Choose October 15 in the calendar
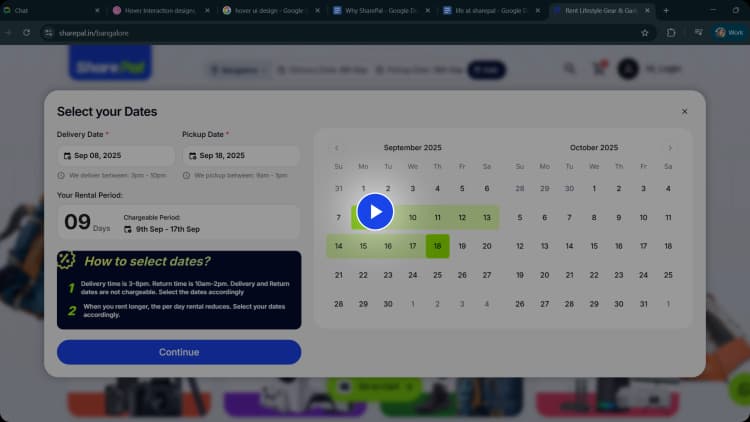 [x=594, y=246]
